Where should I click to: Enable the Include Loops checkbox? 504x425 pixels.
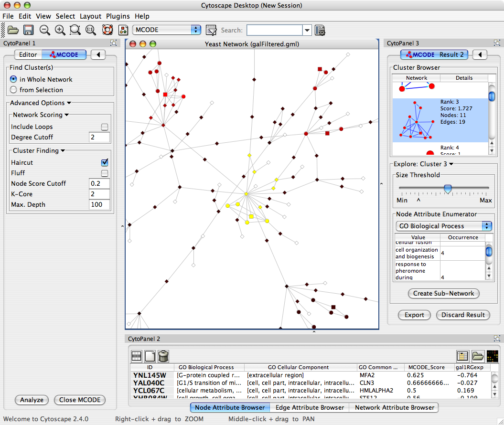coord(104,127)
